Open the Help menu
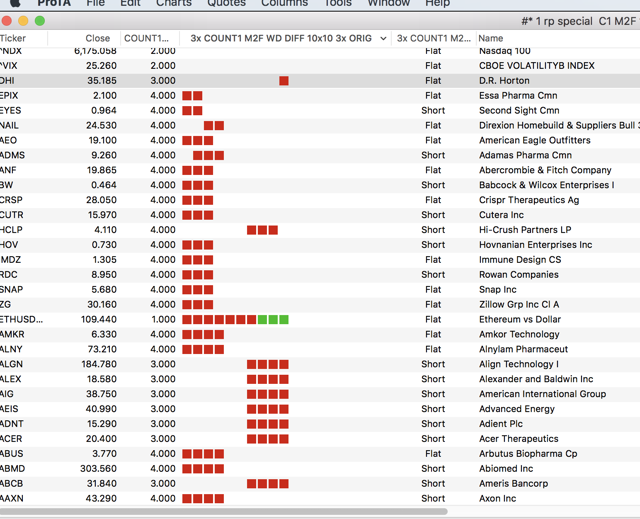Screen dimensions: 640x519 pos(438,3)
